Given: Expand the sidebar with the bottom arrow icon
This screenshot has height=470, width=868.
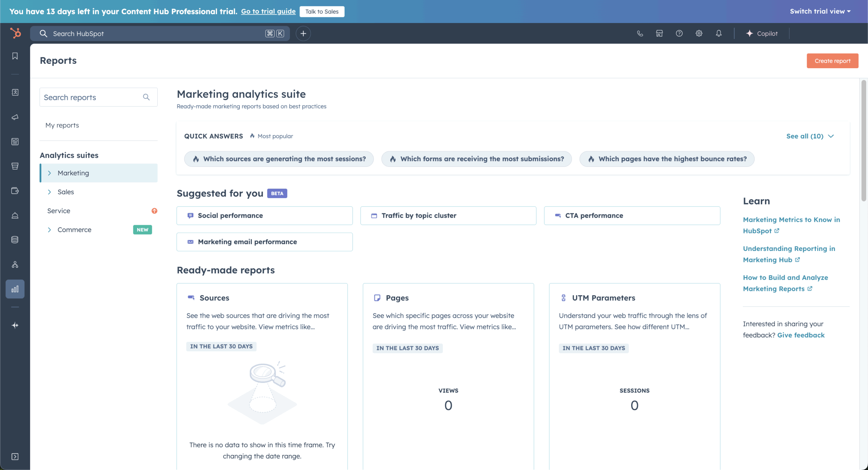Looking at the screenshot, I should click(15, 456).
